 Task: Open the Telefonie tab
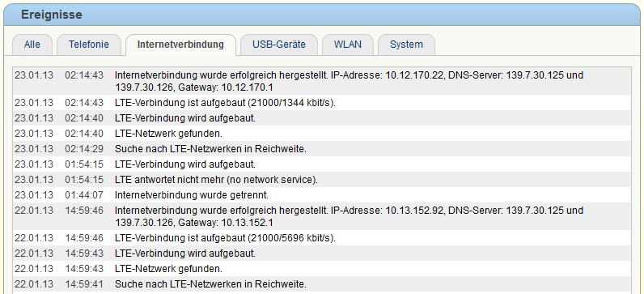pyautogui.click(x=89, y=45)
